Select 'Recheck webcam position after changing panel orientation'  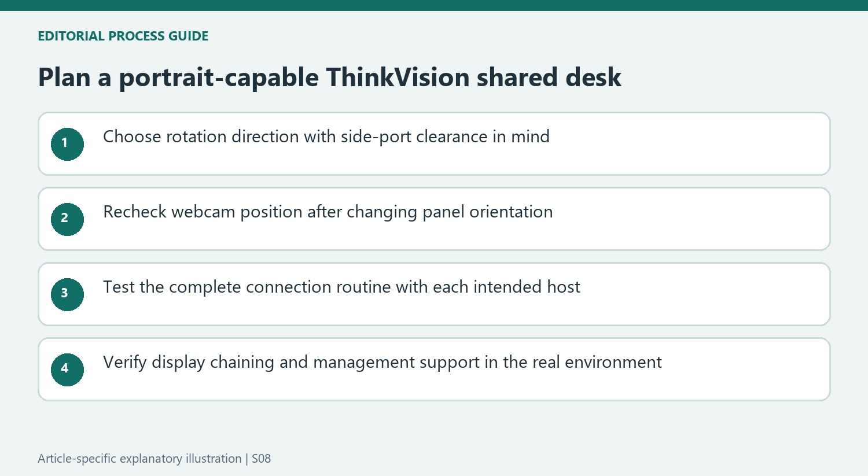328,212
